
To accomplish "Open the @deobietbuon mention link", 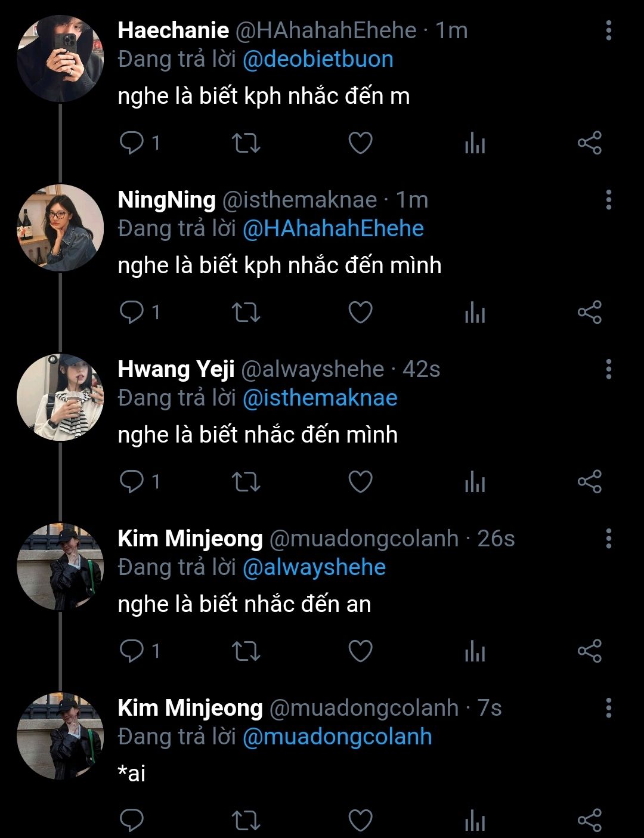I will click(318, 60).
